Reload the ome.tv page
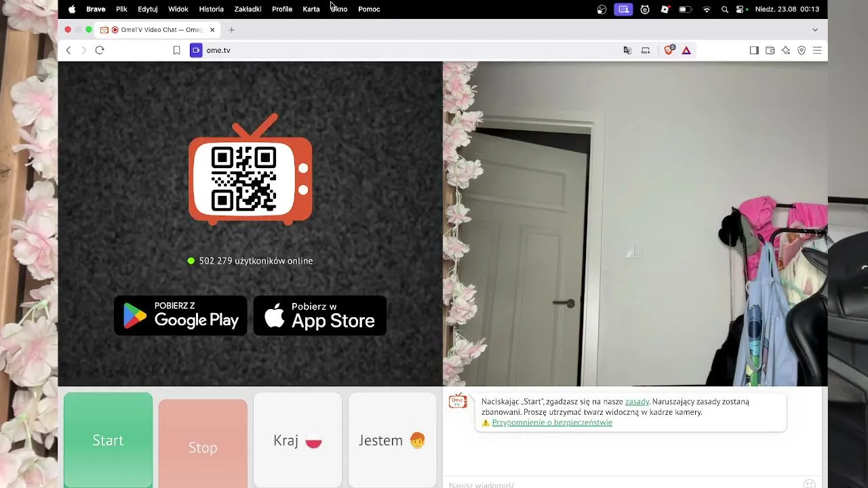Image resolution: width=868 pixels, height=488 pixels. coord(100,50)
